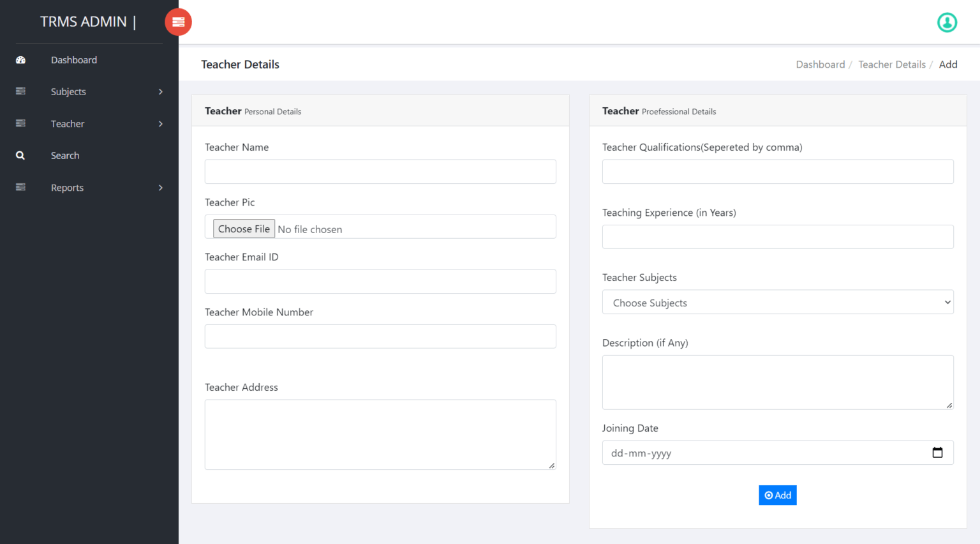Screen dimensions: 980x544
Task: Click the Reports list icon in sidebar
Action: point(20,187)
